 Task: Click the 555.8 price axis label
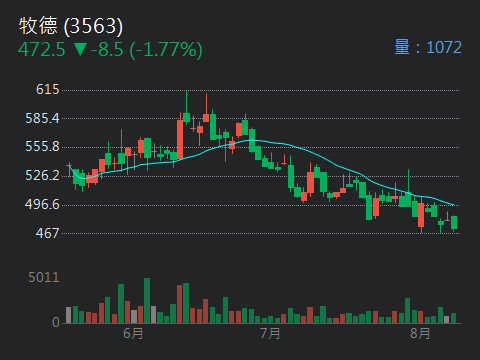pyautogui.click(x=42, y=147)
